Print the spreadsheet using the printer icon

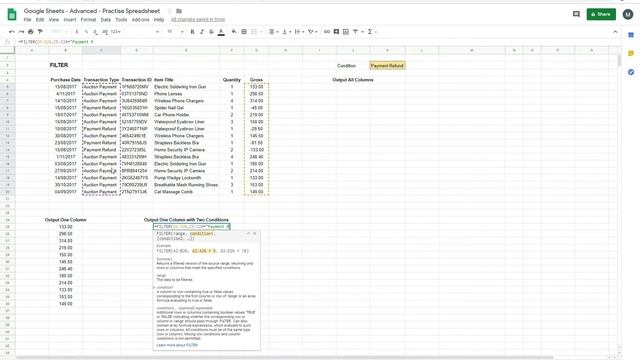pyautogui.click(x=31, y=32)
